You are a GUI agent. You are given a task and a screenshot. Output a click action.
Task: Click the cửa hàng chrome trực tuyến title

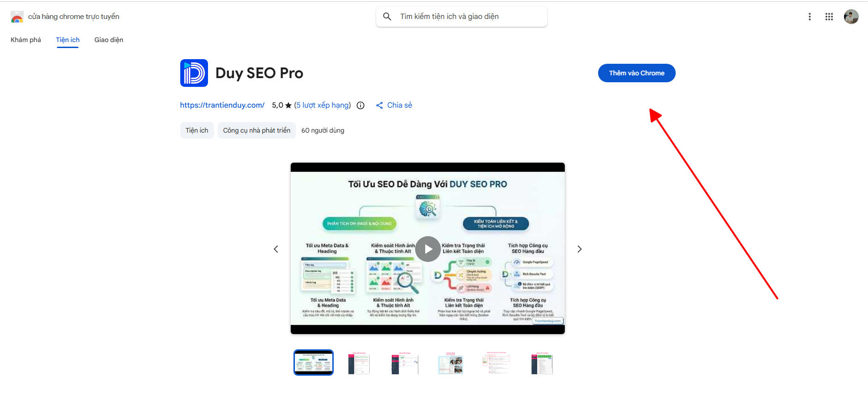[x=73, y=17]
